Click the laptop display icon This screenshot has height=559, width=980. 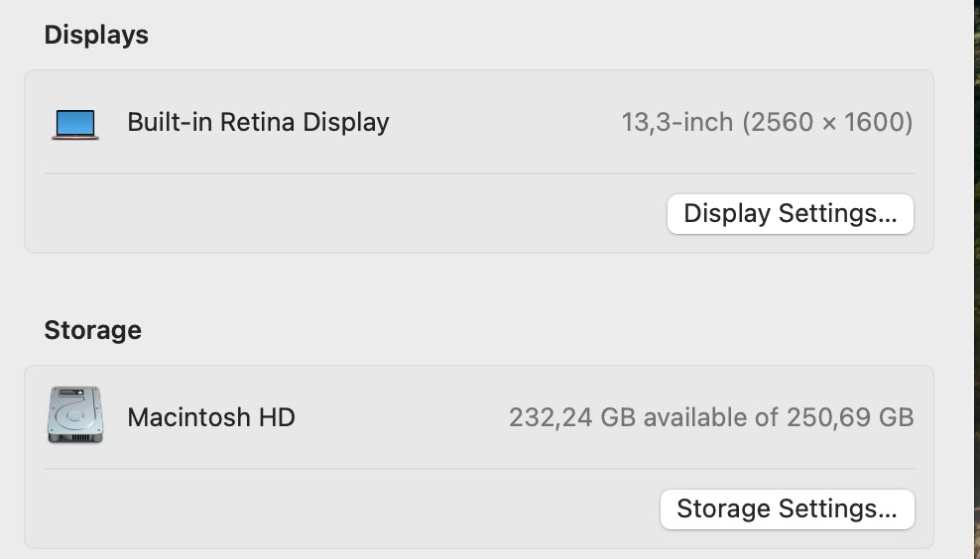pos(75,124)
